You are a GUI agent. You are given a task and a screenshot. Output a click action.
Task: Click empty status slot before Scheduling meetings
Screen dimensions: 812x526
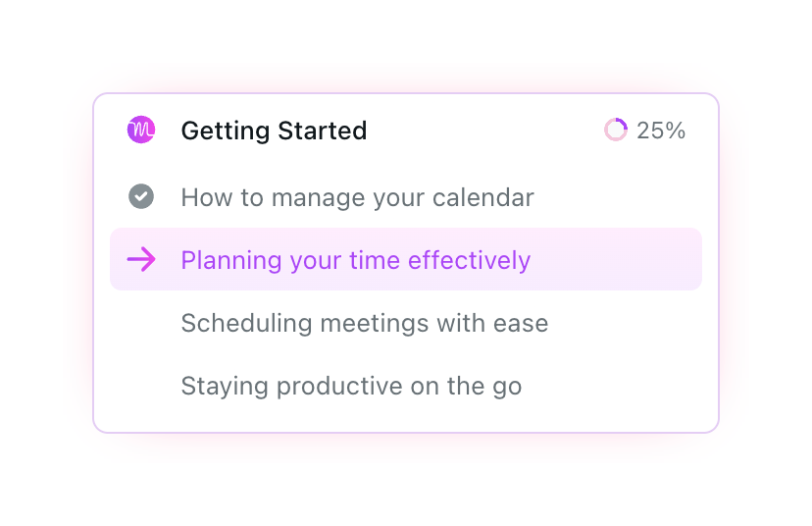(141, 323)
